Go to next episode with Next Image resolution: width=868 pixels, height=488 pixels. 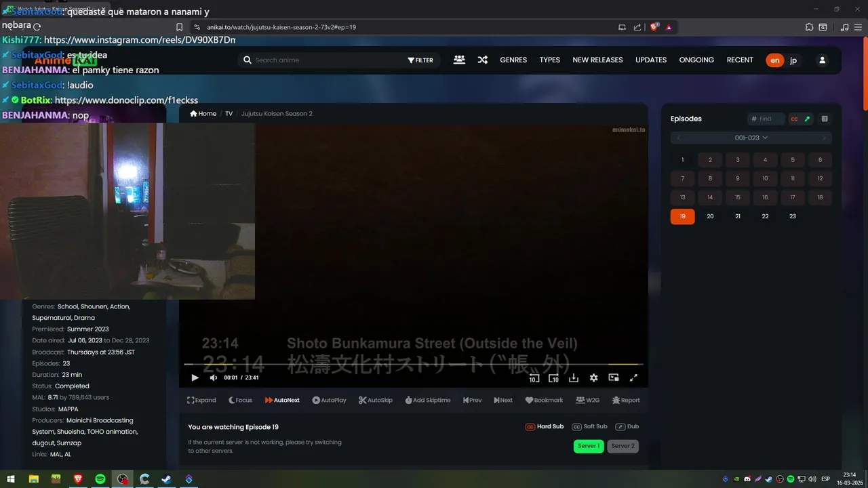pyautogui.click(x=503, y=400)
